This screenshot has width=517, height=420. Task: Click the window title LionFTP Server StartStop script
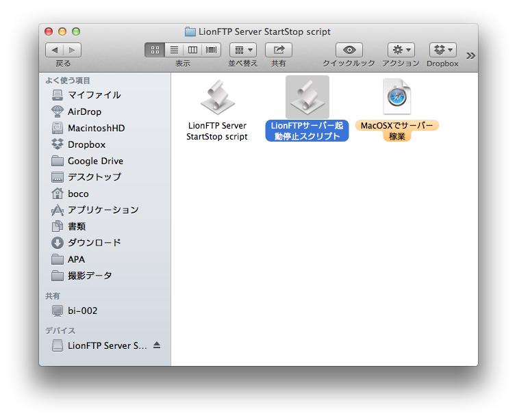(x=264, y=31)
